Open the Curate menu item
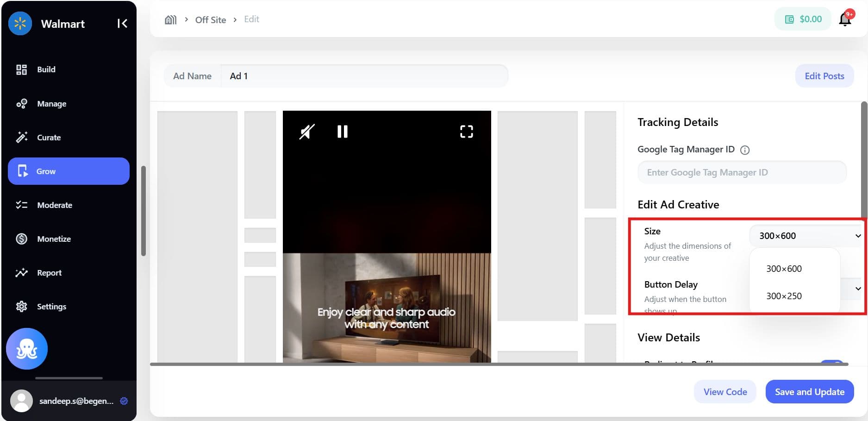 pyautogui.click(x=69, y=138)
